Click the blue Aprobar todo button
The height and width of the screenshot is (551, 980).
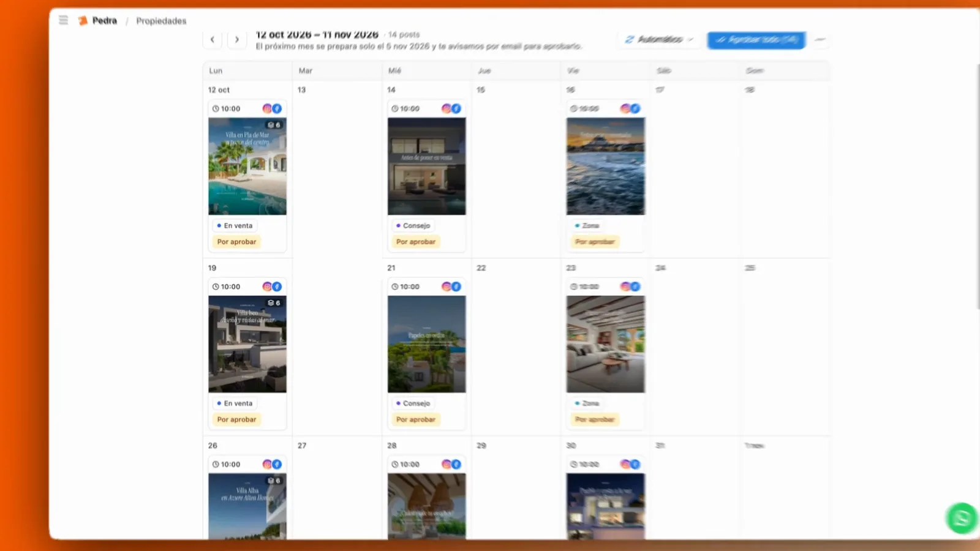tap(756, 39)
